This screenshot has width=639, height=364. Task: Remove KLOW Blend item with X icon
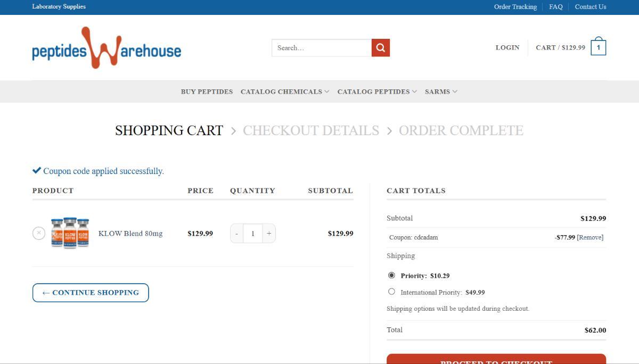(39, 233)
